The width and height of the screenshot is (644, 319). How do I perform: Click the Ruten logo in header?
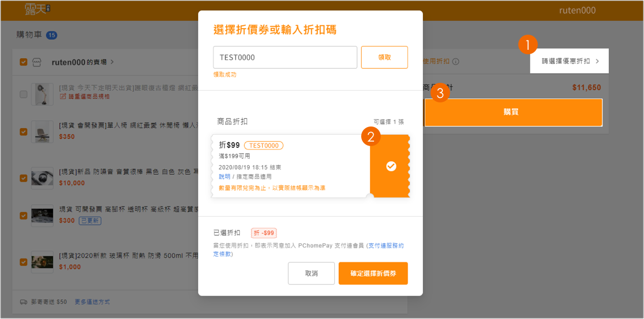coord(38,10)
